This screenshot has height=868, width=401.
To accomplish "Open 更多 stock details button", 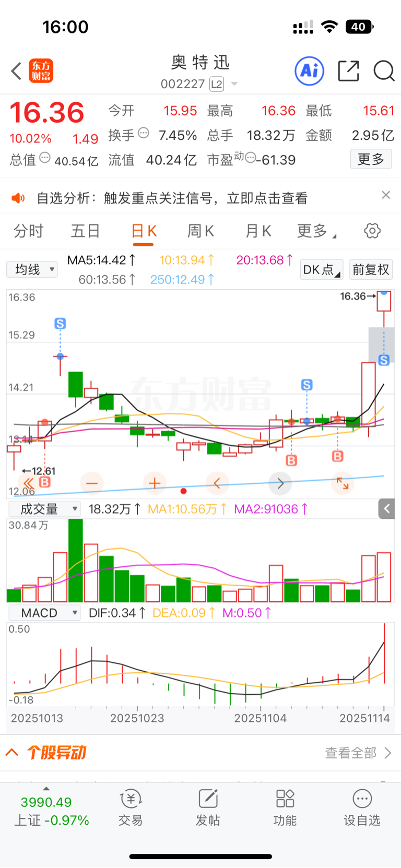I will pos(371,159).
